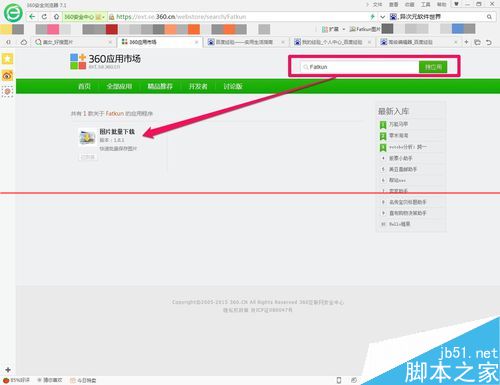The height and width of the screenshot is (385, 500).
Task: Go to the browser home icon
Action: pyautogui.click(x=56, y=16)
